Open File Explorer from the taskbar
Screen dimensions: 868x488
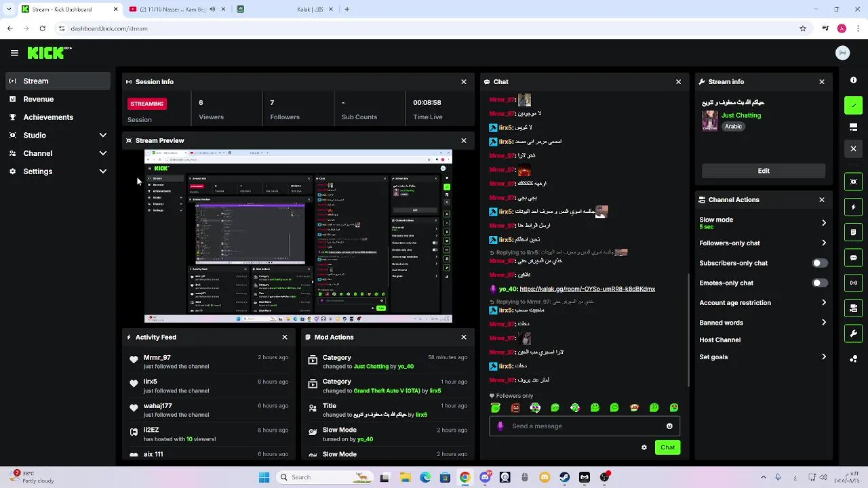[x=405, y=477]
